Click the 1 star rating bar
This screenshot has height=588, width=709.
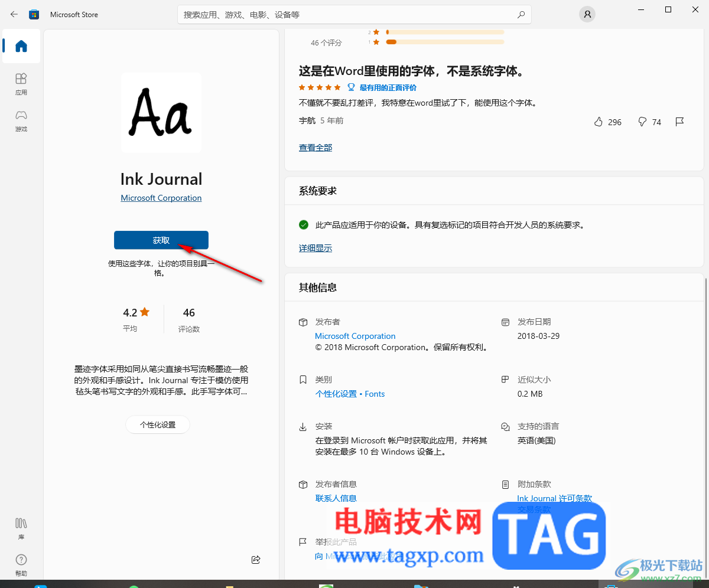445,42
